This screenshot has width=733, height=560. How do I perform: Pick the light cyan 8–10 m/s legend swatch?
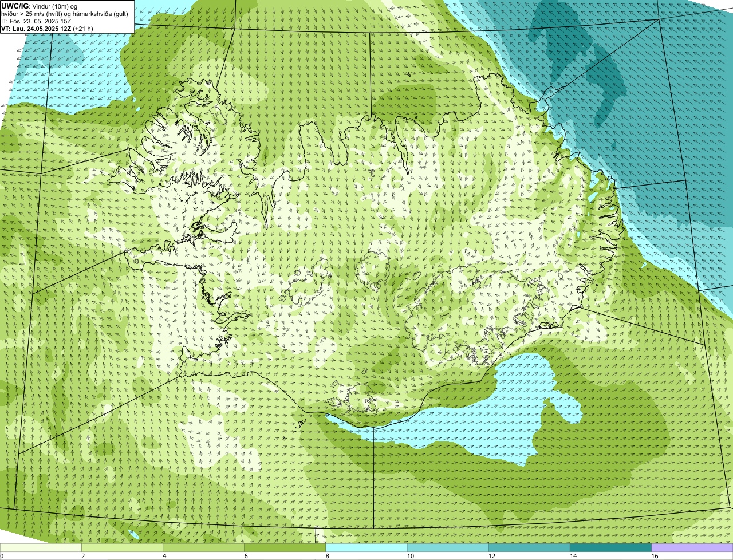(366, 548)
